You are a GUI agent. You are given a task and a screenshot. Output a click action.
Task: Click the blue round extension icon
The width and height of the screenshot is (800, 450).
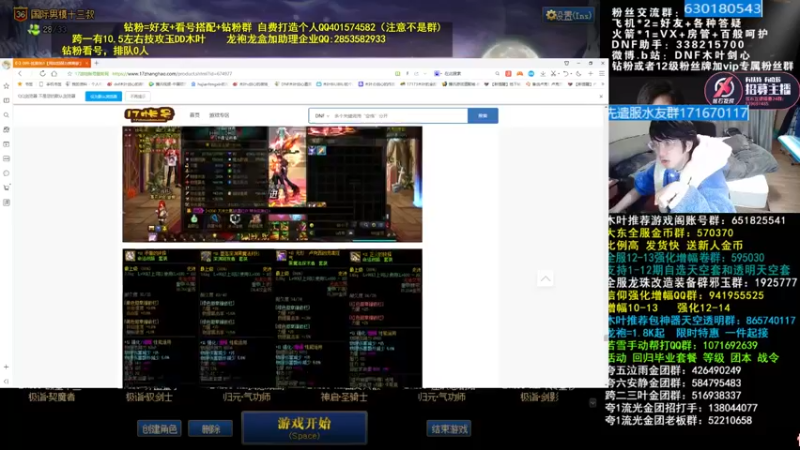point(531,73)
